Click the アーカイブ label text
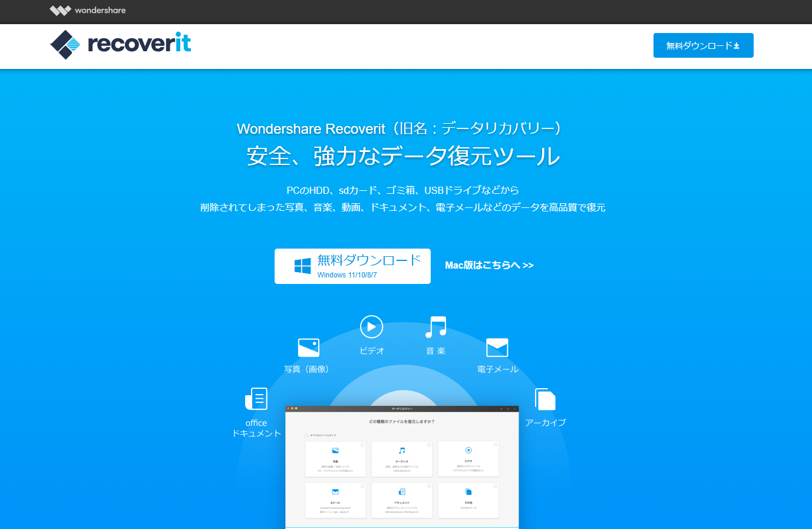 click(x=545, y=422)
